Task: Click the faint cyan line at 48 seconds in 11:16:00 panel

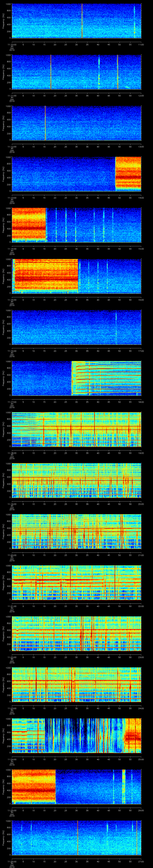Action: (116, 327)
